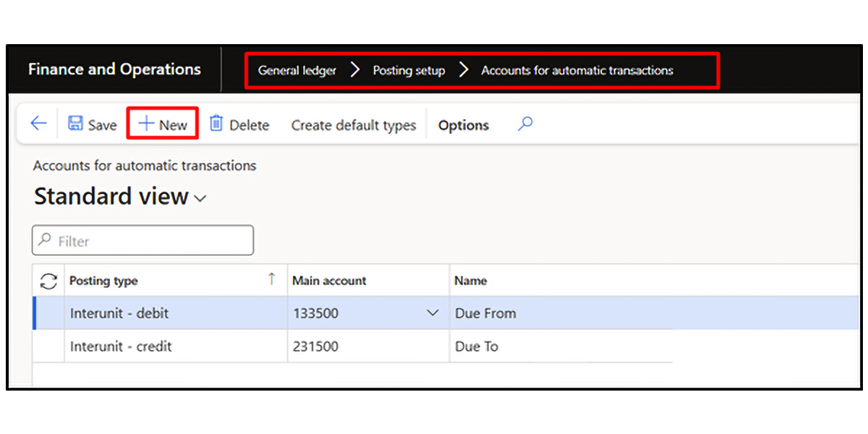Click the Delete trash can icon

click(x=216, y=124)
